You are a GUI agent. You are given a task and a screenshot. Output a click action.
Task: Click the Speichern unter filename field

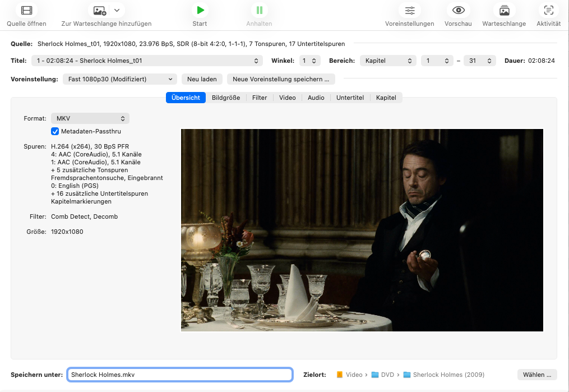[x=180, y=375]
